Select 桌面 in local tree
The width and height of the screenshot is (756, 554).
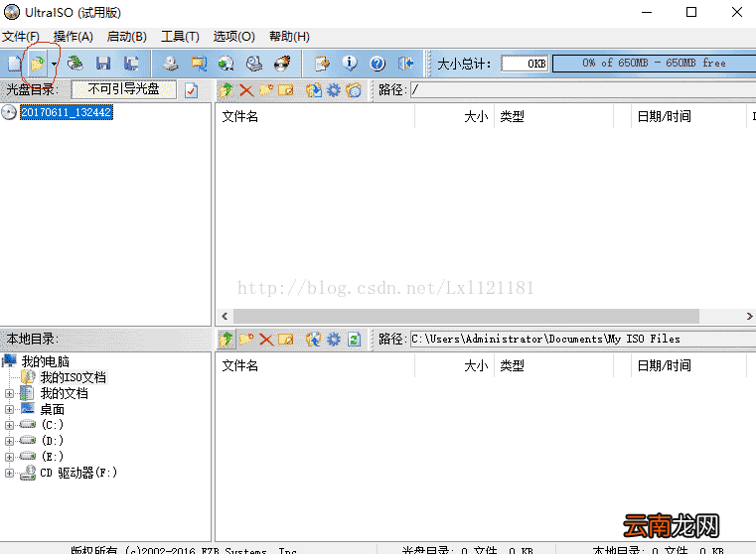52,409
